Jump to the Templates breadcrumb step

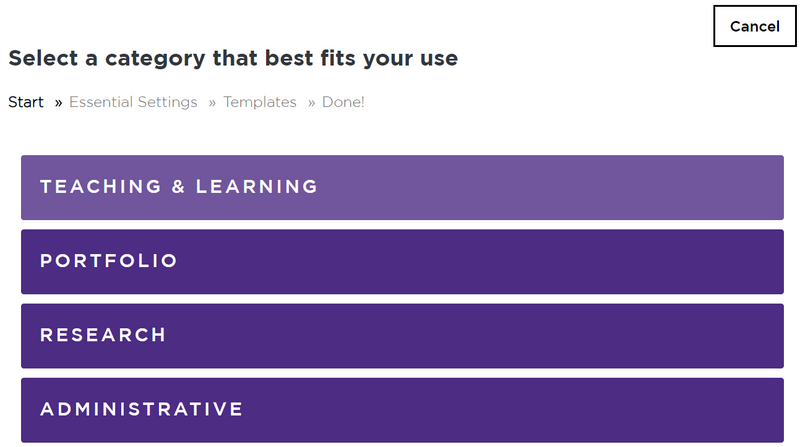coord(260,102)
